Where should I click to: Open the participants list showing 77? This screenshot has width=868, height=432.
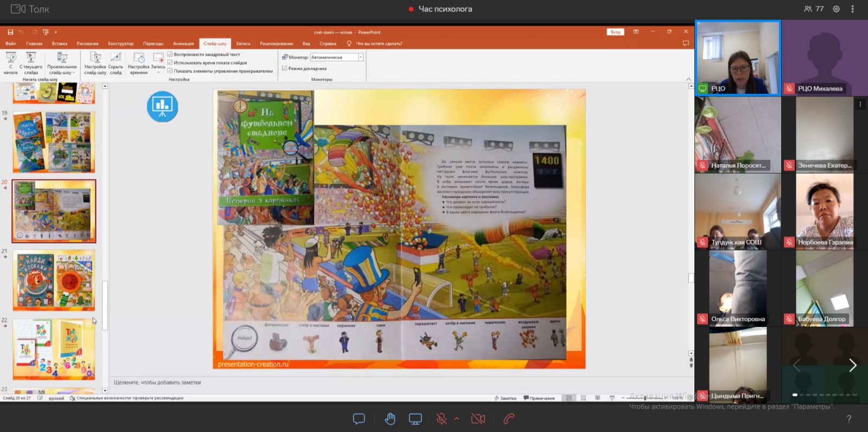pos(814,9)
